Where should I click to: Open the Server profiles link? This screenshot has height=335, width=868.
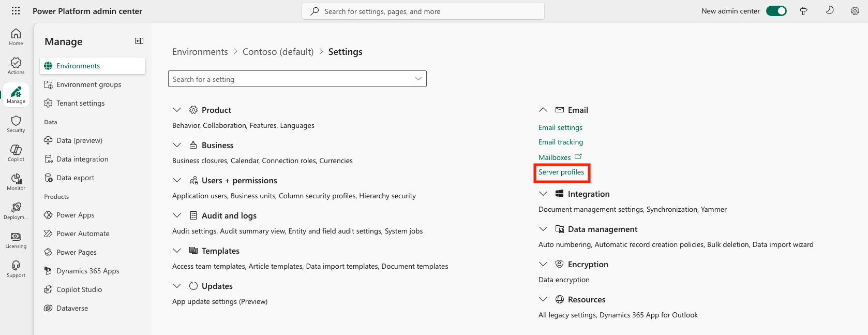point(561,172)
